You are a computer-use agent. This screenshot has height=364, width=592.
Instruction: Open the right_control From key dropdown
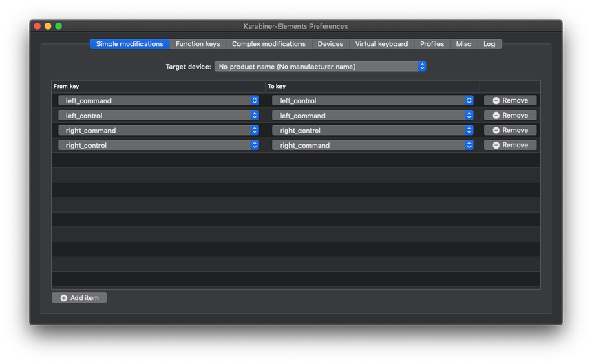[x=158, y=145]
